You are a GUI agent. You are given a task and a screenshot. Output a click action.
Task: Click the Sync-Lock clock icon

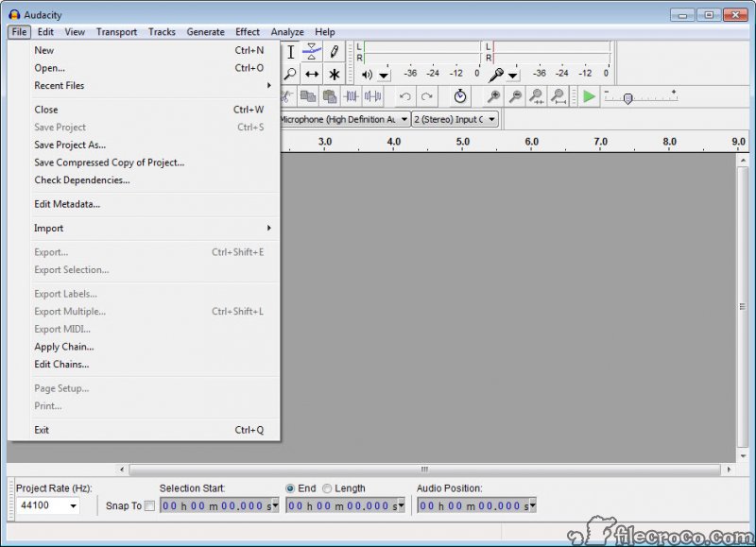460,96
